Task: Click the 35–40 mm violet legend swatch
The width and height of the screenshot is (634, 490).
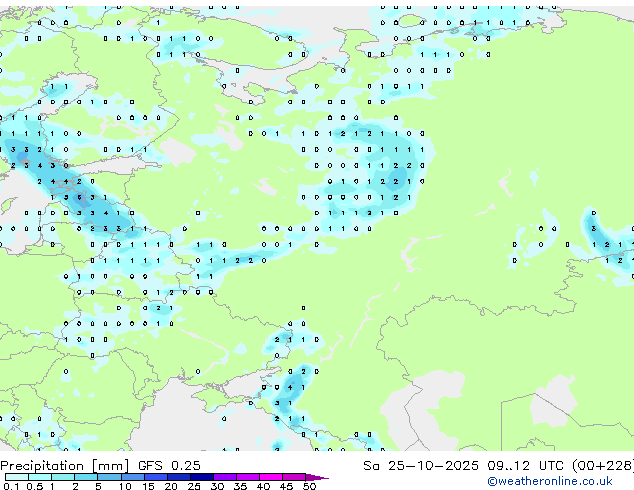Action: [247, 477]
